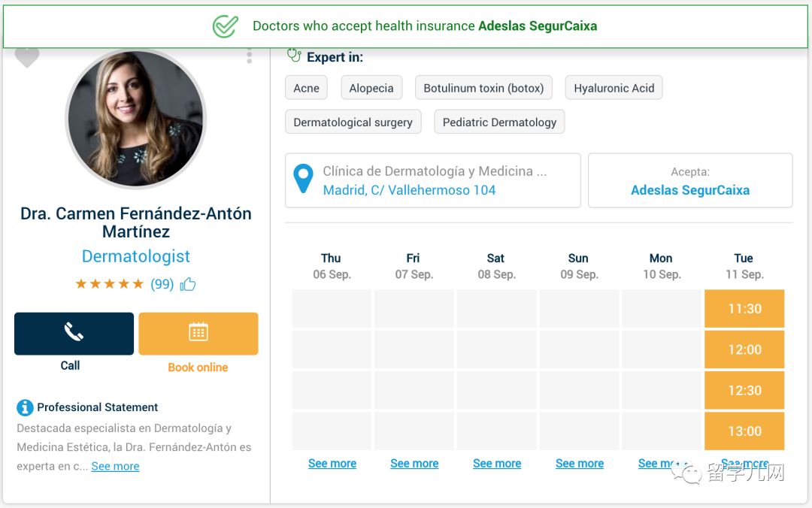Open the three-dot options menu
This screenshot has height=508, width=812.
(249, 56)
